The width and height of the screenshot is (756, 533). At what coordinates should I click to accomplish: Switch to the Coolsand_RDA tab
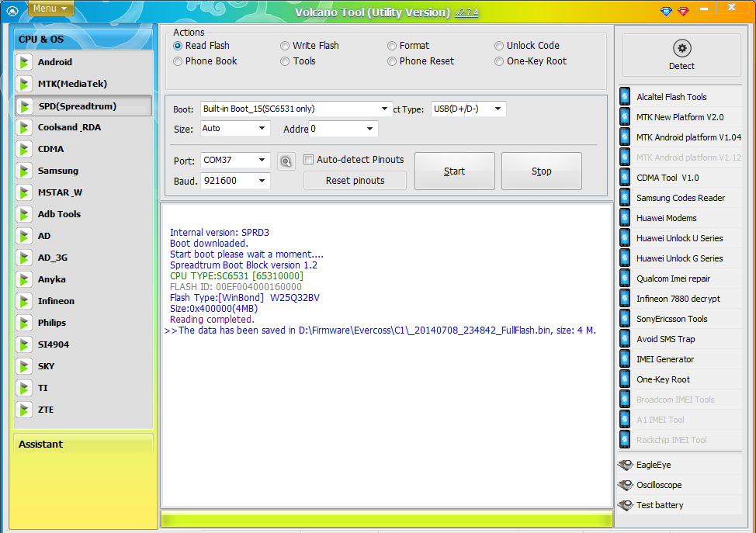[x=83, y=127]
